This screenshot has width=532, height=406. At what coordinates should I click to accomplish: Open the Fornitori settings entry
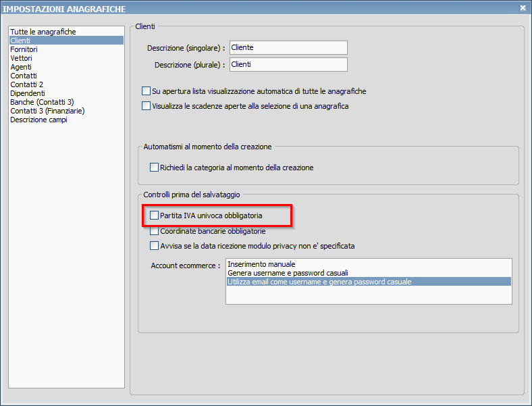pos(24,49)
